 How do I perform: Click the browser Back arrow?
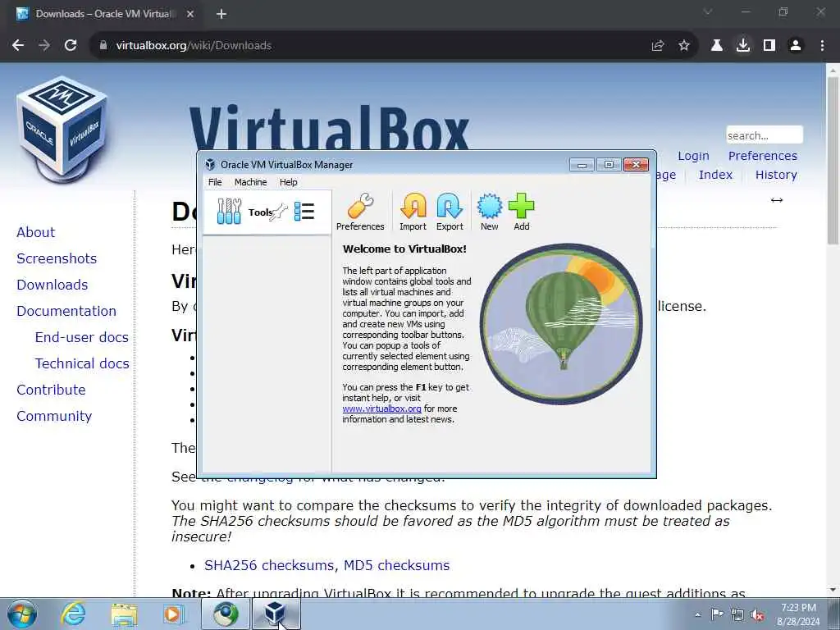[x=18, y=46]
